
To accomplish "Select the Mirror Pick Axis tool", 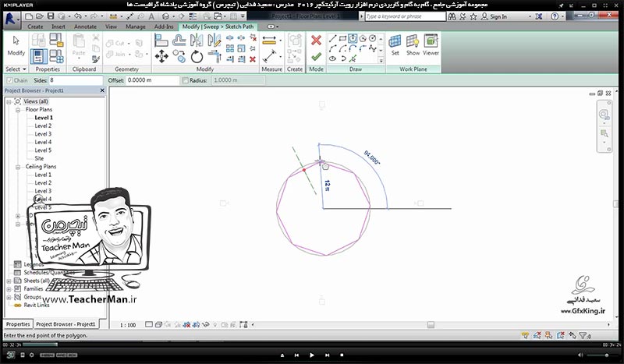I will click(197, 41).
